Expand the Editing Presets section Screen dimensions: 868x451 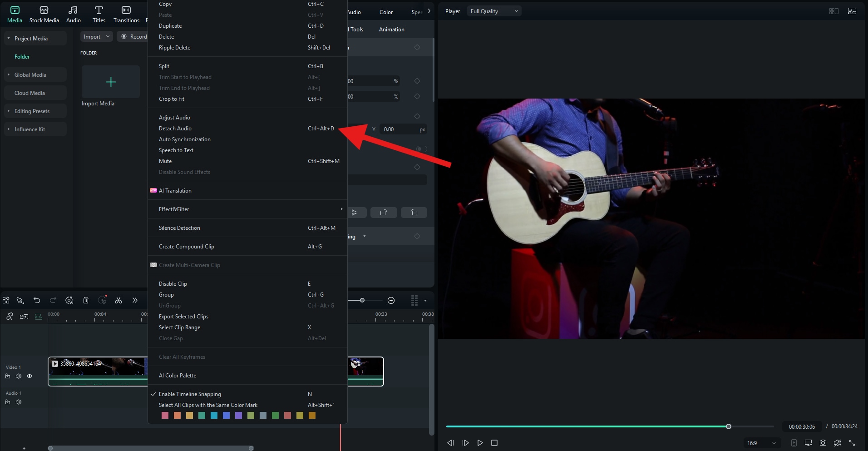[9, 111]
